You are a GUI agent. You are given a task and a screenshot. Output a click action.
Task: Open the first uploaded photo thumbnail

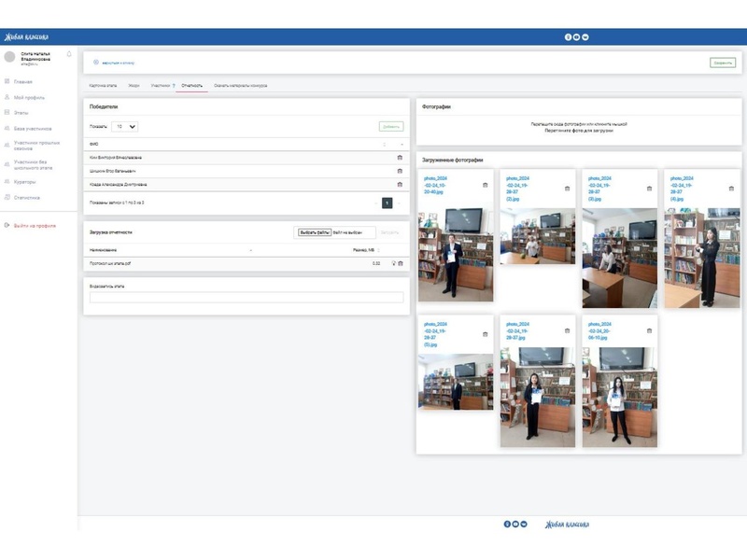point(456,255)
